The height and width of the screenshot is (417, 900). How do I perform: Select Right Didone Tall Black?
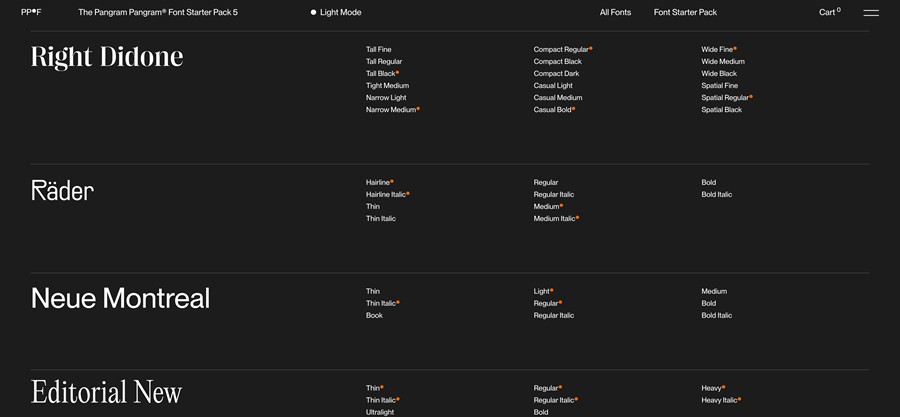[382, 73]
